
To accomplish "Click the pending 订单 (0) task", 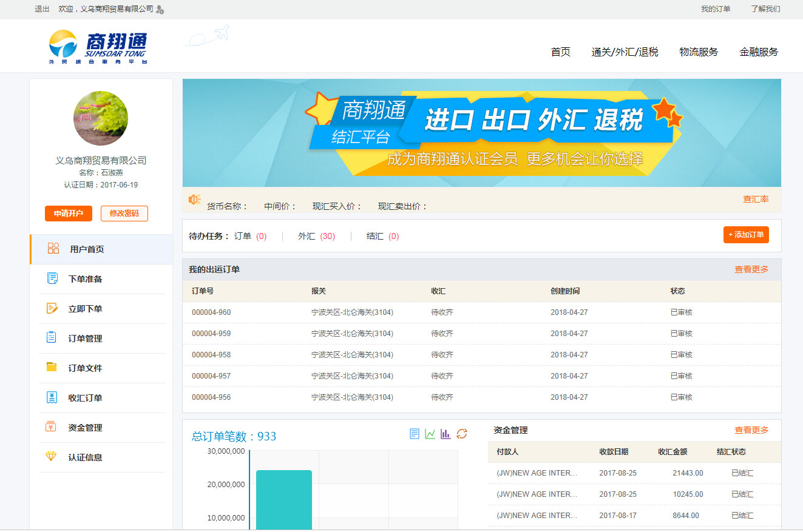I will [250, 236].
